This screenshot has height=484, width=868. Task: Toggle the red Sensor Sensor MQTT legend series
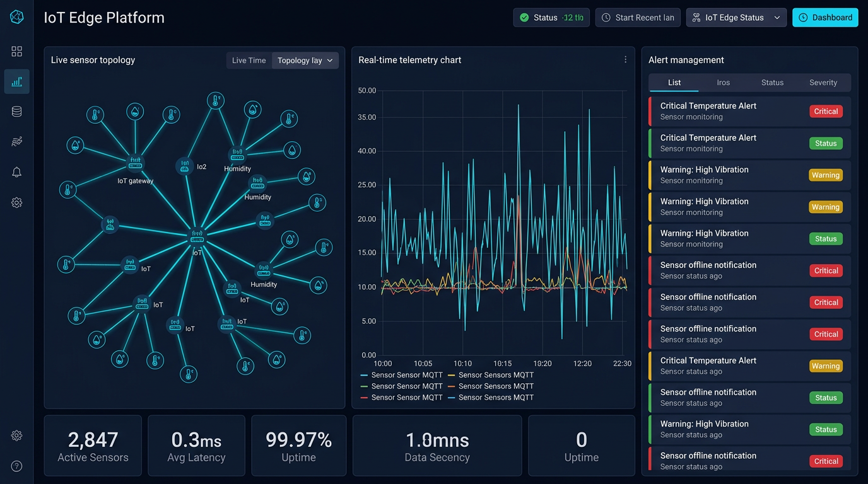point(402,398)
